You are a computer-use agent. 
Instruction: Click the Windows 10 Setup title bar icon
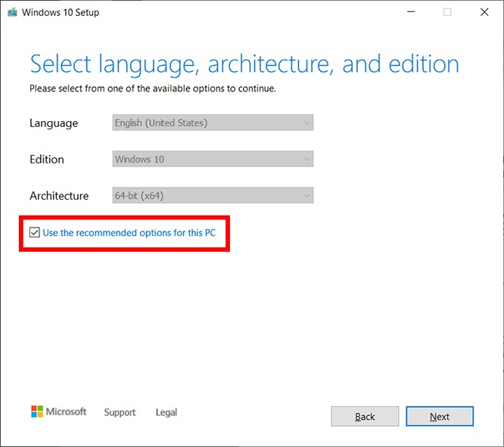12,12
